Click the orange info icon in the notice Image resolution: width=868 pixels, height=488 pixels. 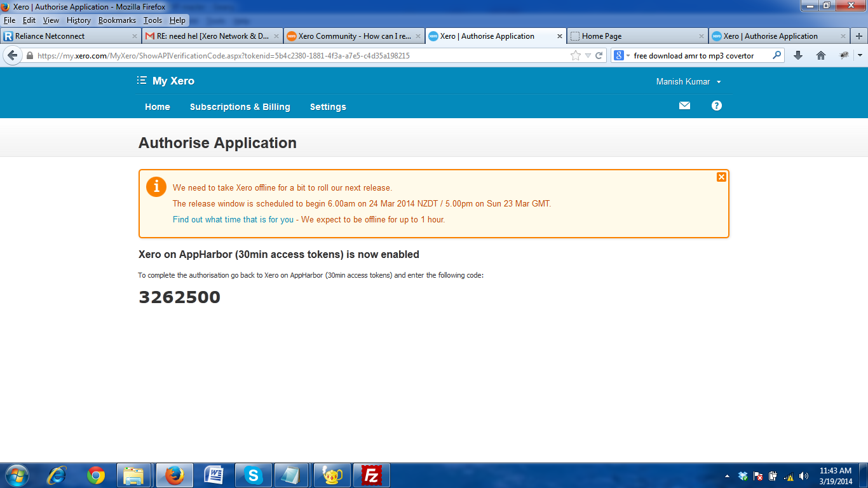click(x=156, y=187)
